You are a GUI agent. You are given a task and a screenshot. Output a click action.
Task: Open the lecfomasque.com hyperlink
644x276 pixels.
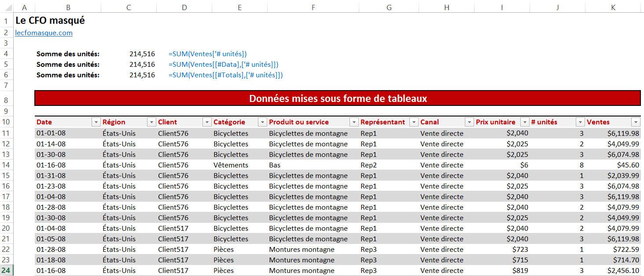[x=44, y=33]
